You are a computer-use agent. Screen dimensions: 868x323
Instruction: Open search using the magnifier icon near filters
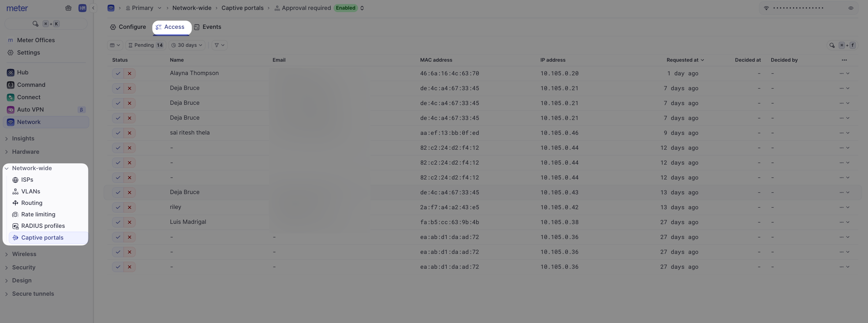tap(832, 45)
